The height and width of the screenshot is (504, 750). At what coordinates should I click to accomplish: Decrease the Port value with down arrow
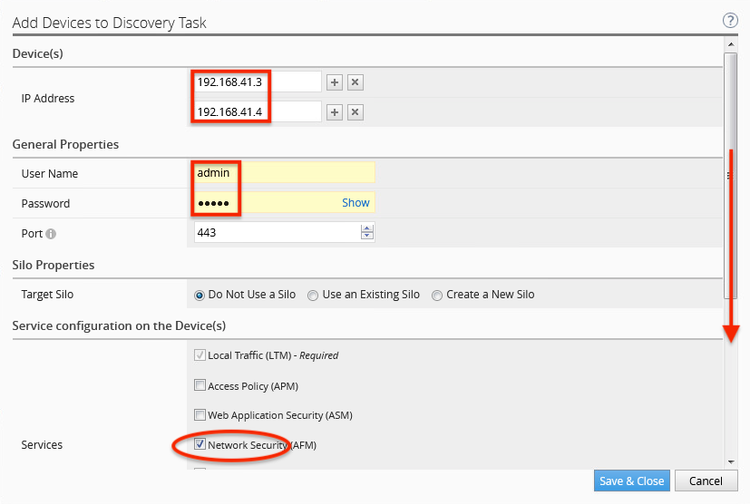(367, 237)
